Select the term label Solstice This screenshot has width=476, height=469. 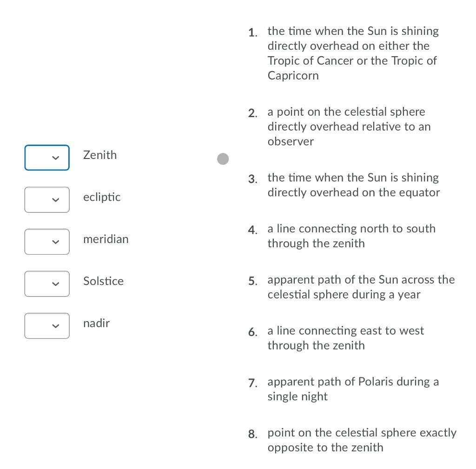click(x=103, y=281)
